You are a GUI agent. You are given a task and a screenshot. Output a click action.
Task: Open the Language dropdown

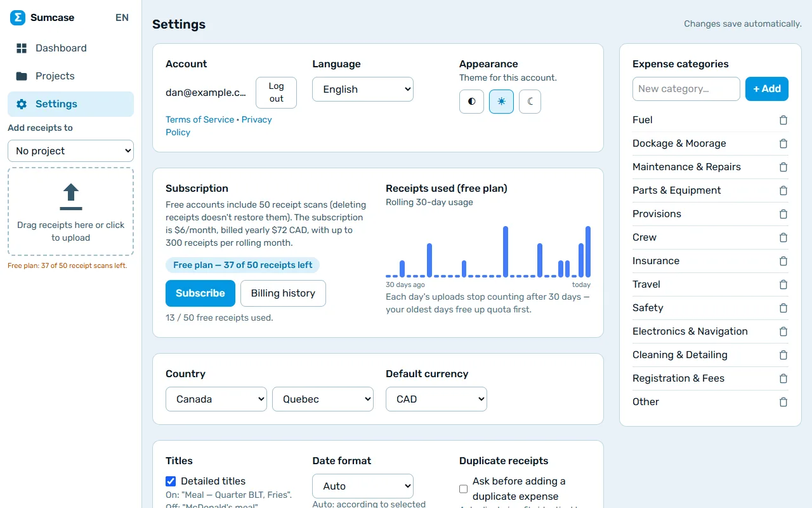[x=363, y=90]
